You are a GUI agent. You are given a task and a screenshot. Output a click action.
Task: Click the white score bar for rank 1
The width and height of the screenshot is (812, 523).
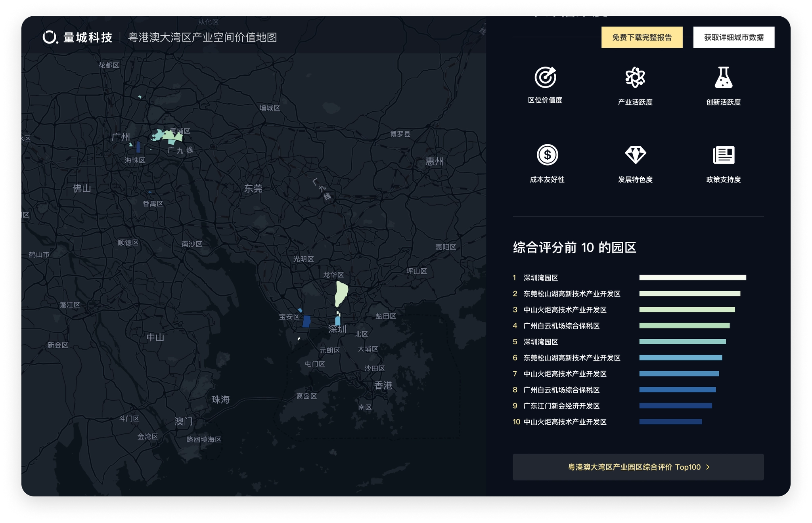692,278
